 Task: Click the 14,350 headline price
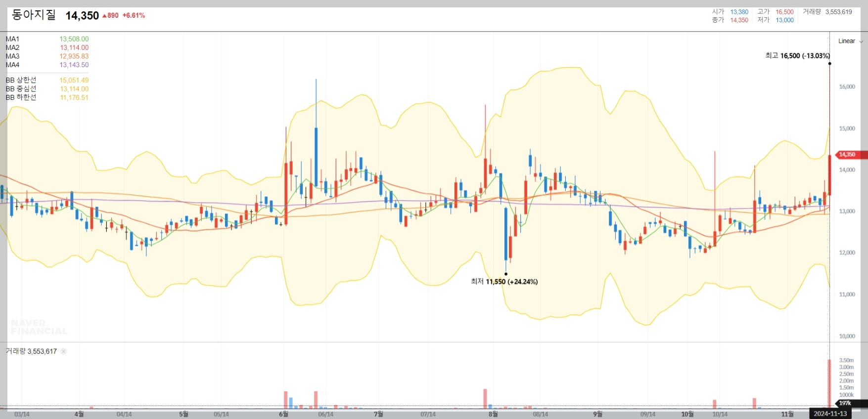tap(82, 16)
